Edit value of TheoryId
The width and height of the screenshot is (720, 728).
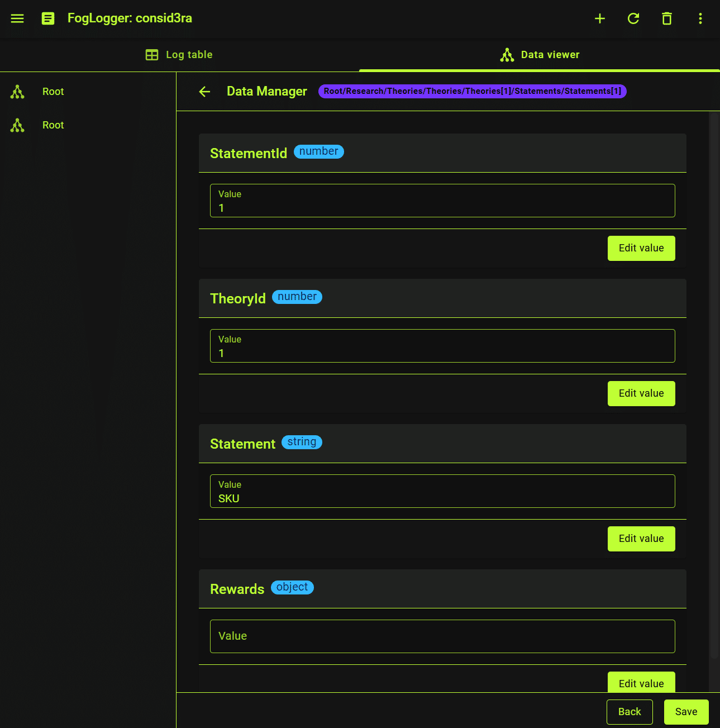point(641,393)
